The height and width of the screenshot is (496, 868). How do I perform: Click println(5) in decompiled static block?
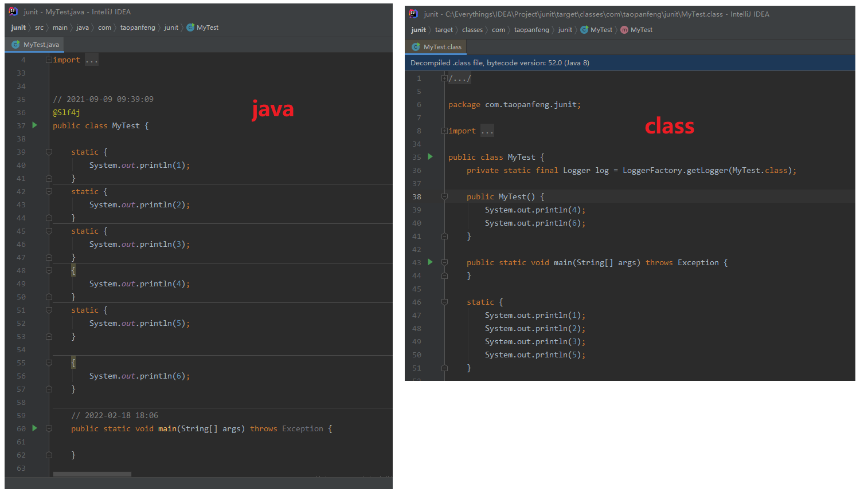click(x=535, y=355)
